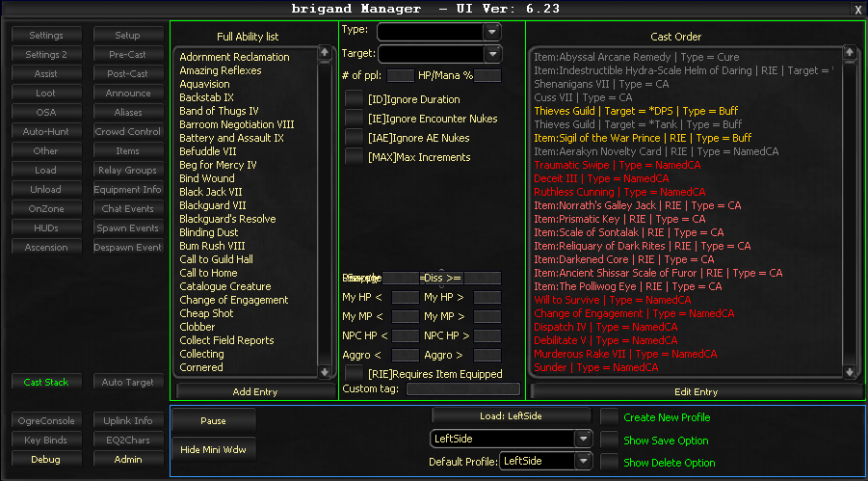This screenshot has height=481, width=868.
Task: Toggle Ignore AE Nukes checkbox
Action: click(354, 138)
